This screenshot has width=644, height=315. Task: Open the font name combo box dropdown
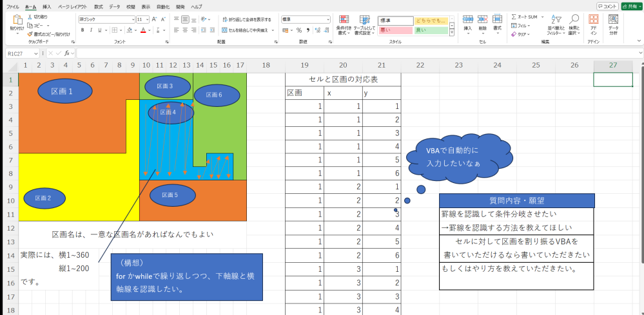(x=133, y=19)
